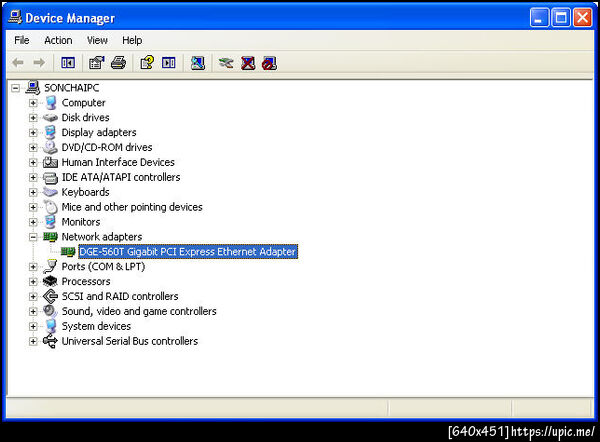
Task: Click the Universal Serial Bus controllers icon
Action: tap(51, 341)
